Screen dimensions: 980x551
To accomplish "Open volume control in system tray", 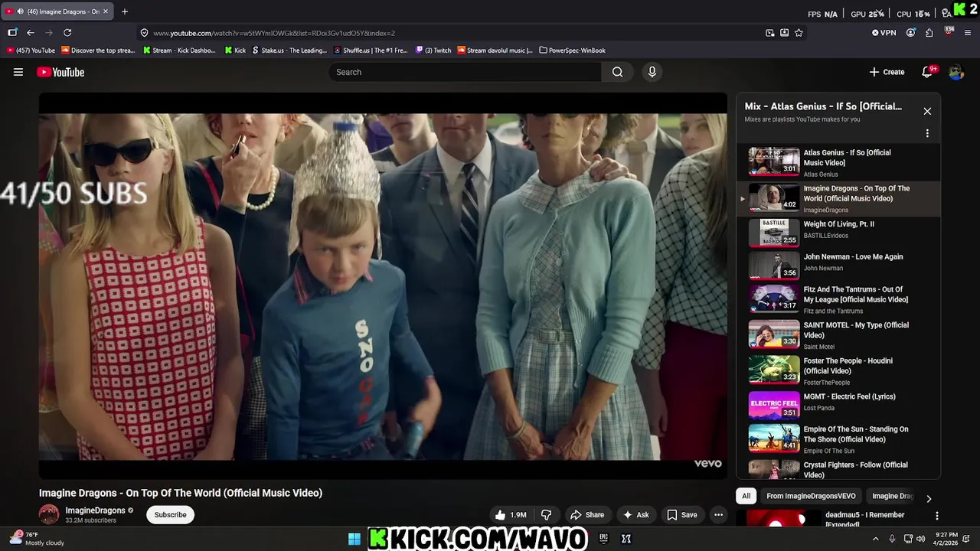I will pos(920,539).
